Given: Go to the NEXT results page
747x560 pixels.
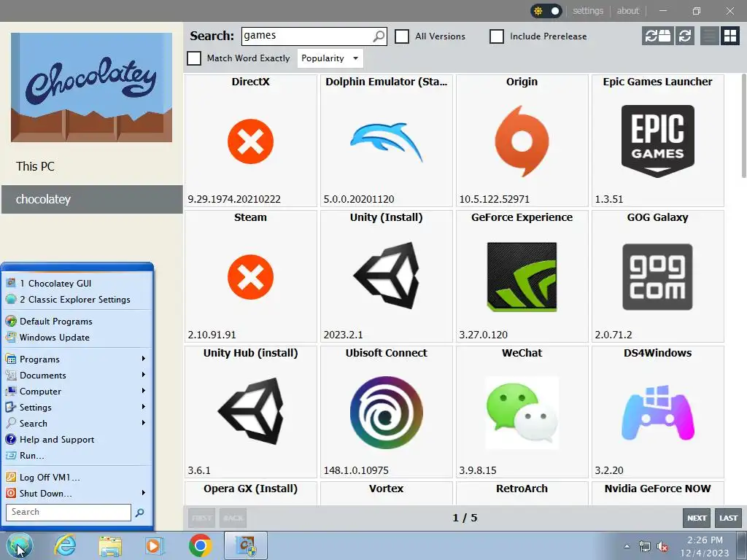Looking at the screenshot, I should [x=697, y=518].
